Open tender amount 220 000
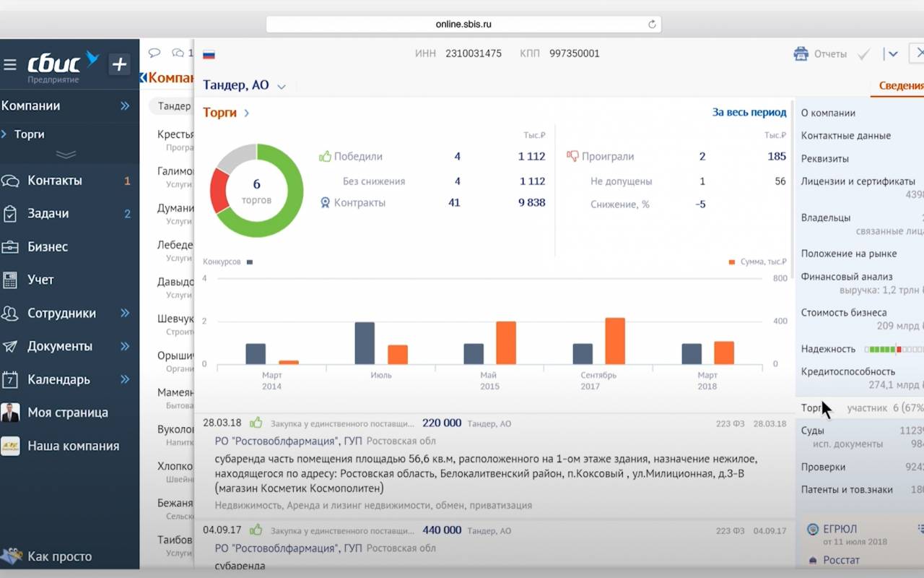Viewport: 924px width, 578px height. coord(442,423)
